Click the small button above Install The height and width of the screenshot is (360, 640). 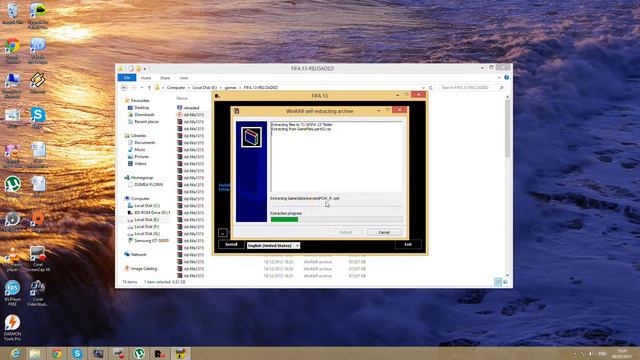pos(222,233)
